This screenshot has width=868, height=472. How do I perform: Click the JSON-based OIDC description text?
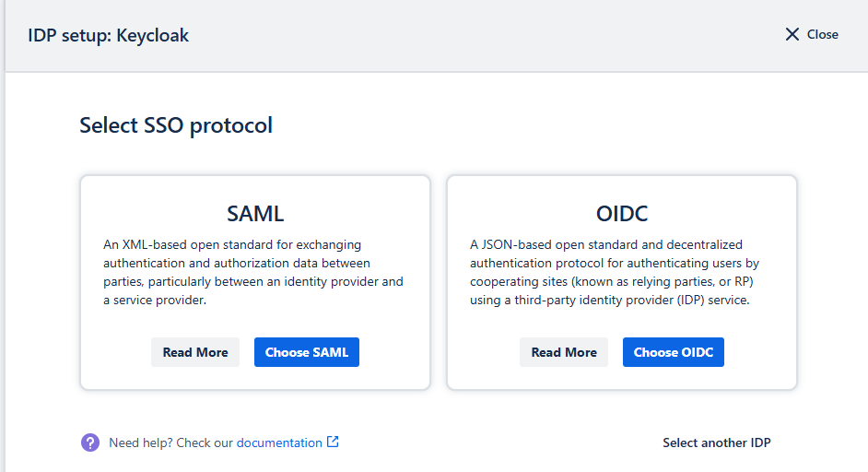click(615, 272)
